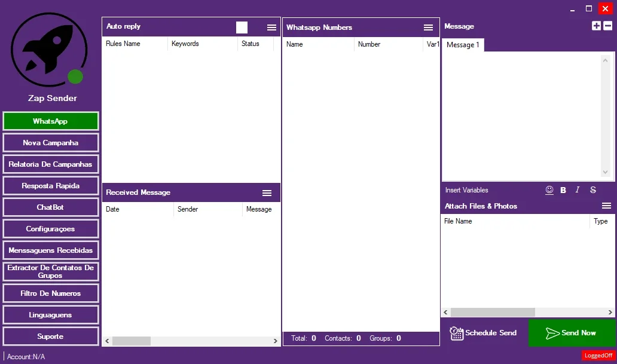The image size is (617, 364).
Task: Click the Insert Variables link
Action: pos(466,190)
